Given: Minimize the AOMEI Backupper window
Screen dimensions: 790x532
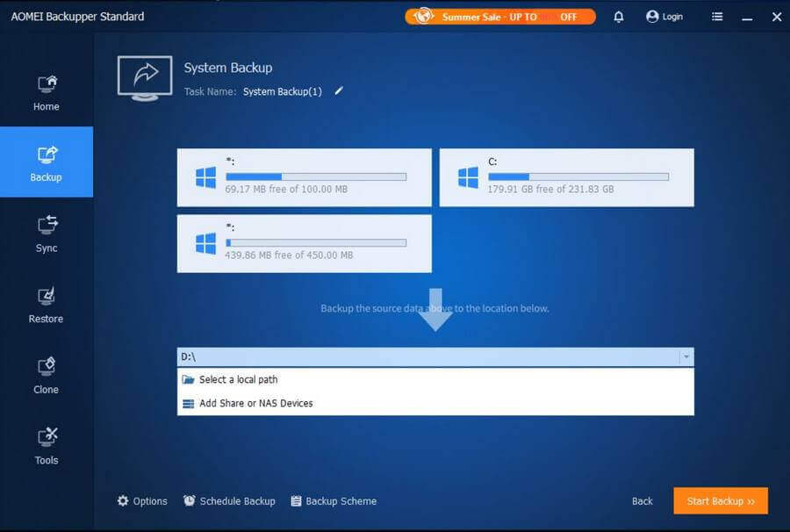Looking at the screenshot, I should pyautogui.click(x=747, y=18).
